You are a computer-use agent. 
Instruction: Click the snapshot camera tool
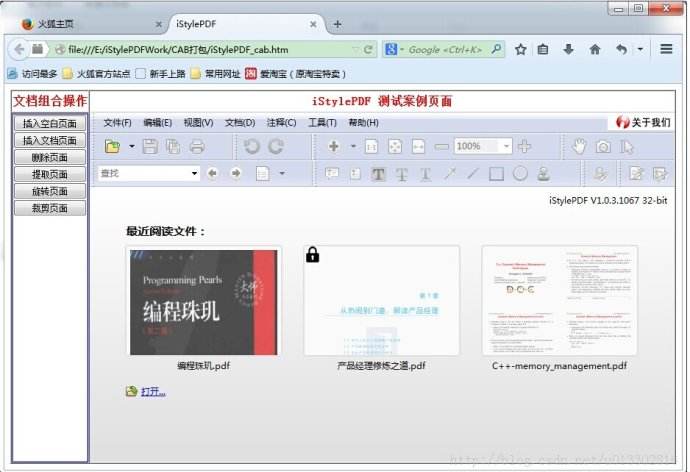[603, 147]
